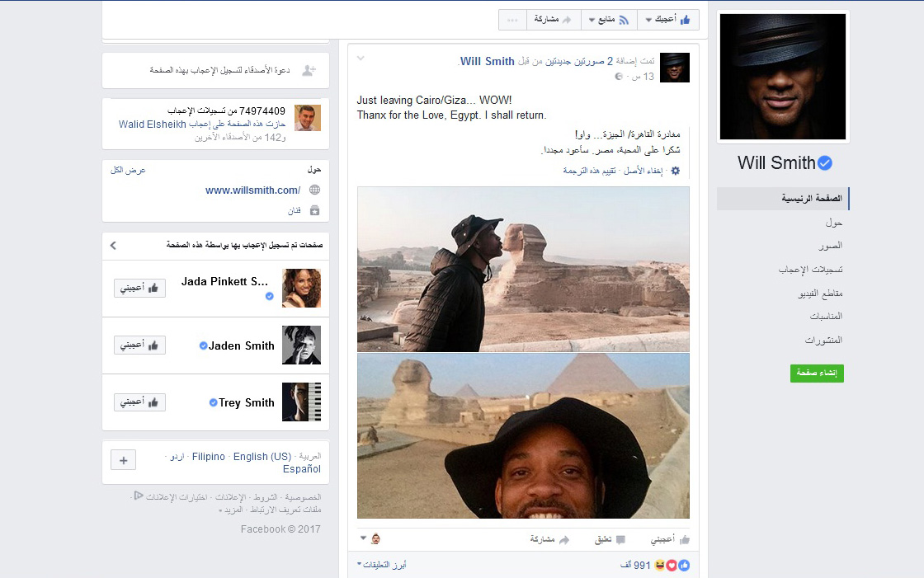924x578 pixels.
Task: Click Trey Smith's profile thumbnail
Action: [302, 402]
